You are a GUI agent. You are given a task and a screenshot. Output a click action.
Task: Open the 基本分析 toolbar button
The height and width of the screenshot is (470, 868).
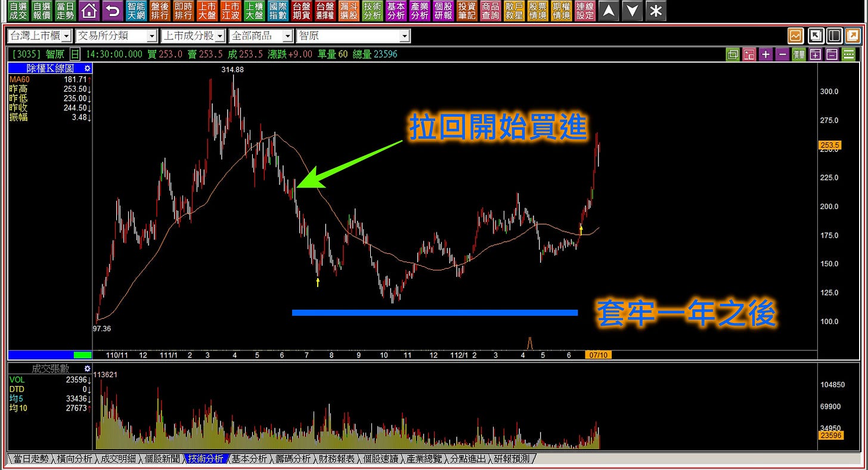coord(396,11)
